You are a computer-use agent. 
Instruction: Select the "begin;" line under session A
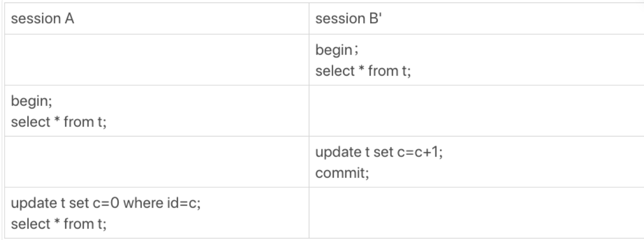pos(24,103)
